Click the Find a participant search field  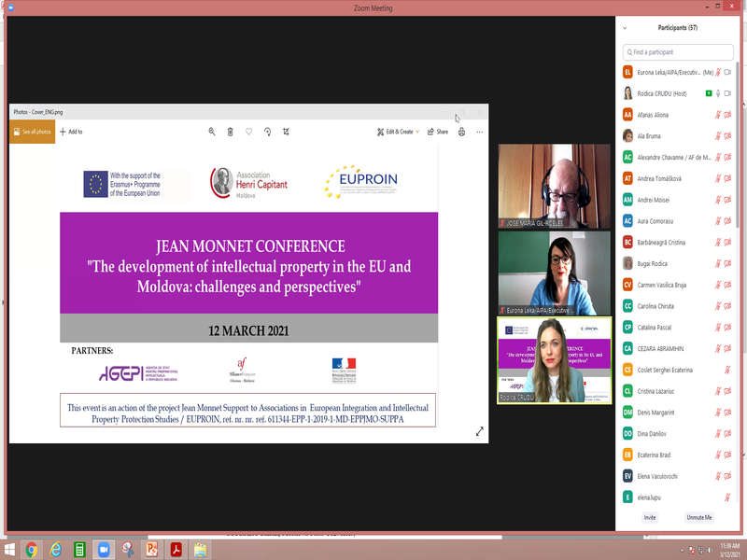(677, 52)
